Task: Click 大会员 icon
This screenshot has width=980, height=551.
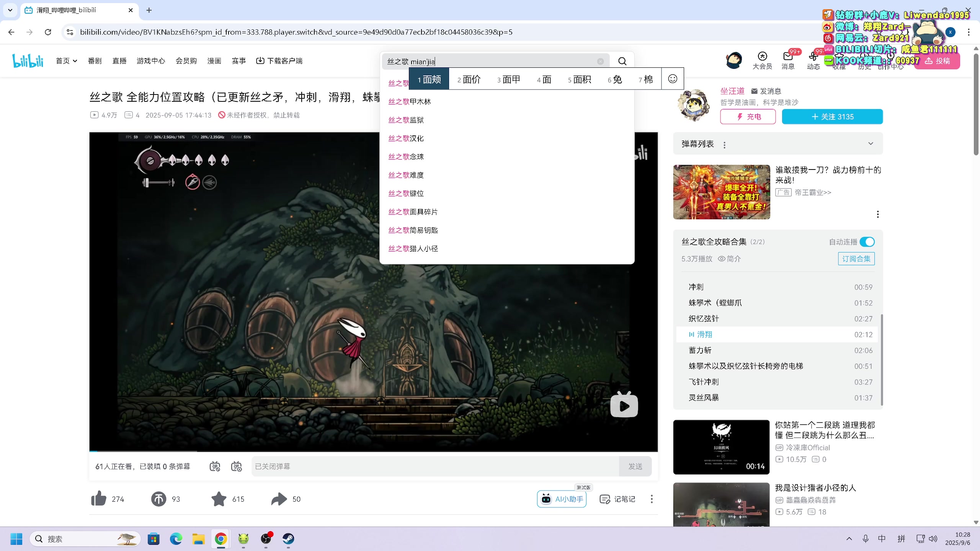Action: [x=762, y=60]
